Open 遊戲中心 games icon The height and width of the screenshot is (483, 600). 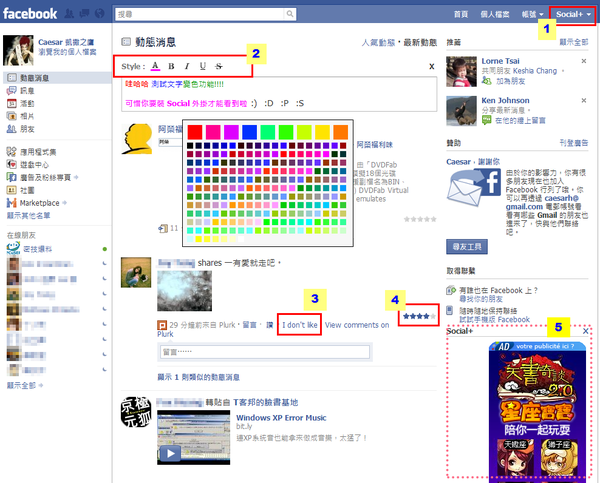[x=11, y=165]
